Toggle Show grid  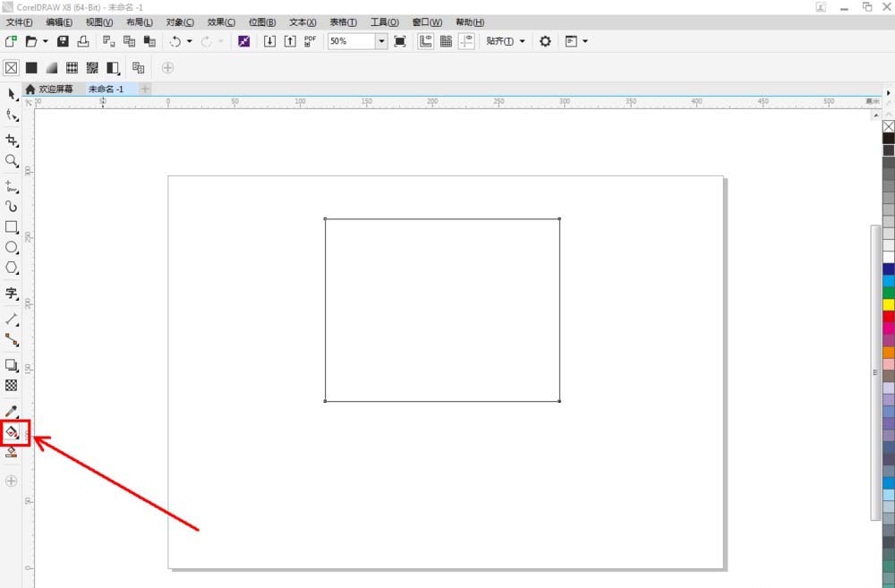point(446,41)
